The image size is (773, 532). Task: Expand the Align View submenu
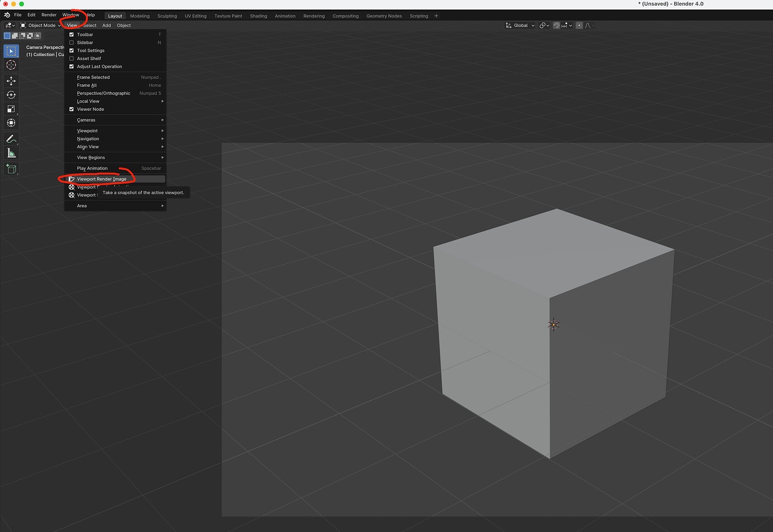[x=115, y=147]
